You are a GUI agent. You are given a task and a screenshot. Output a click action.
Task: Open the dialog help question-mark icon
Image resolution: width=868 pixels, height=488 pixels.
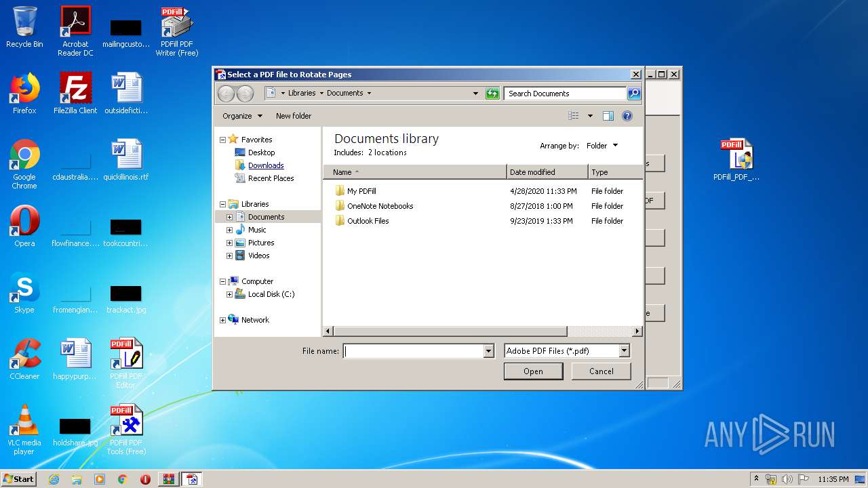[x=627, y=116]
